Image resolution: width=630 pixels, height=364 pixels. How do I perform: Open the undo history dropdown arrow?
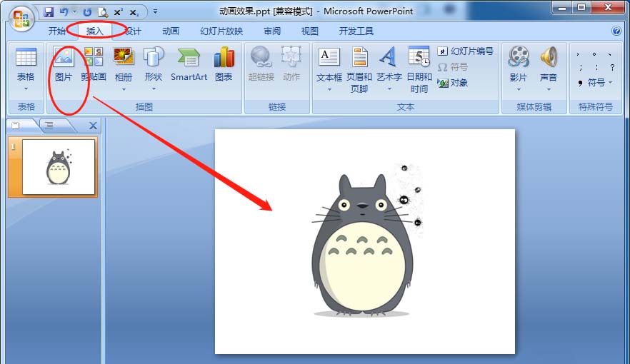coord(74,12)
